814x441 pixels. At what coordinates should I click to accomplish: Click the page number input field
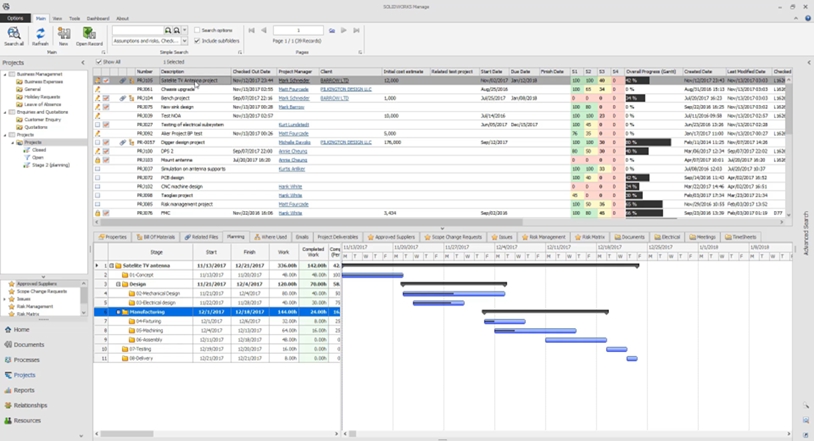click(x=299, y=31)
